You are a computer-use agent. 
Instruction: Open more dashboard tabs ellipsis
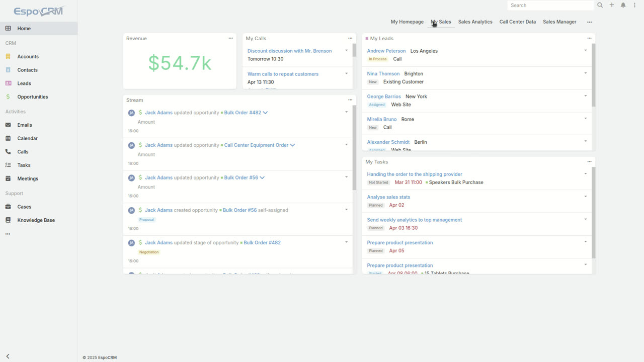tap(590, 22)
